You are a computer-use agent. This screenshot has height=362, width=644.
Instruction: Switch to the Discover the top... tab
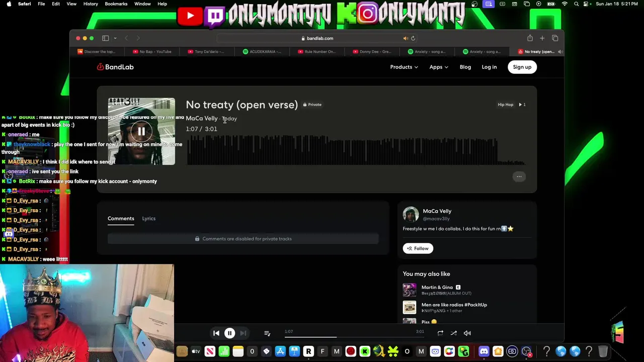[x=97, y=51]
